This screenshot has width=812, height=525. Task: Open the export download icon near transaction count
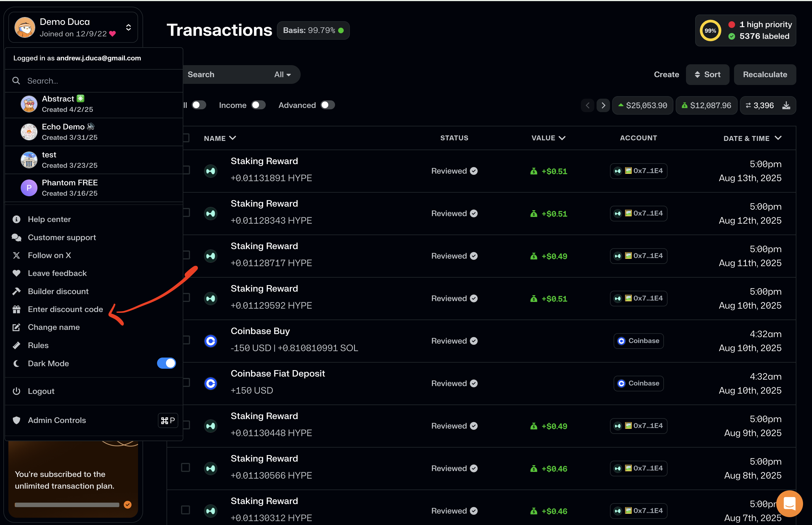coord(787,105)
